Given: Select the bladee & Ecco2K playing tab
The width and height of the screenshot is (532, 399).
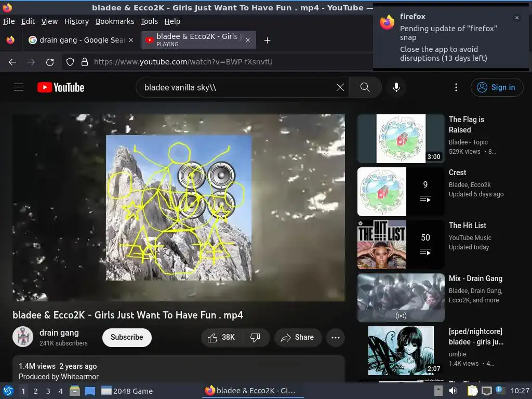Looking at the screenshot, I should 198,40.
